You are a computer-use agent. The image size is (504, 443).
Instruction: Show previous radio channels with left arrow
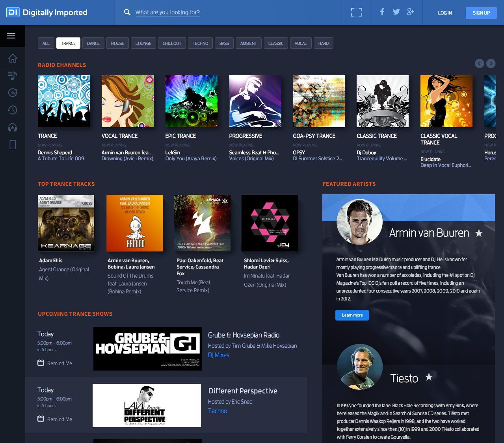pos(479,63)
